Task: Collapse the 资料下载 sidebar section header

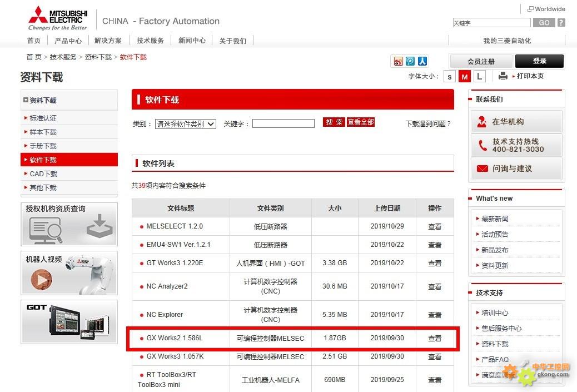Action: [69, 100]
